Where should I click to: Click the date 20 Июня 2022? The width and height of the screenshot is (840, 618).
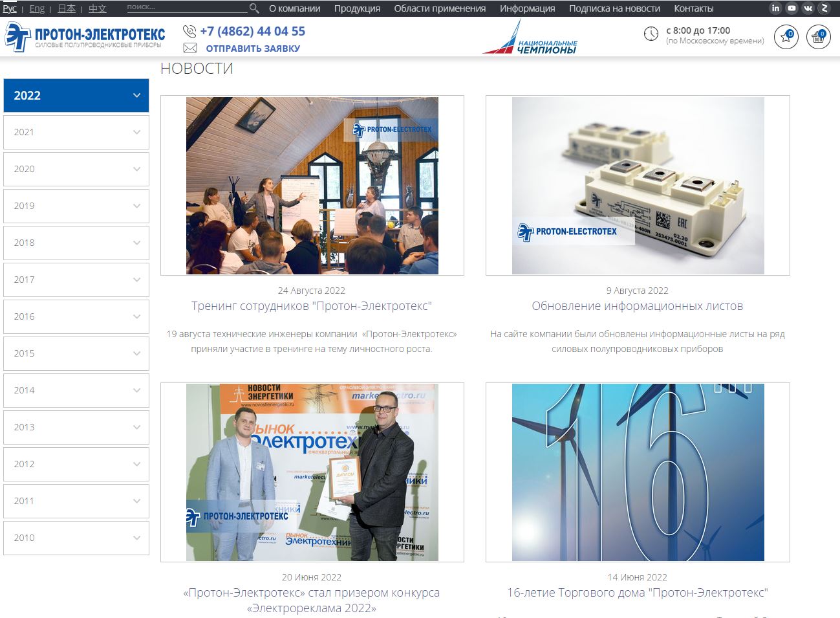tap(312, 577)
